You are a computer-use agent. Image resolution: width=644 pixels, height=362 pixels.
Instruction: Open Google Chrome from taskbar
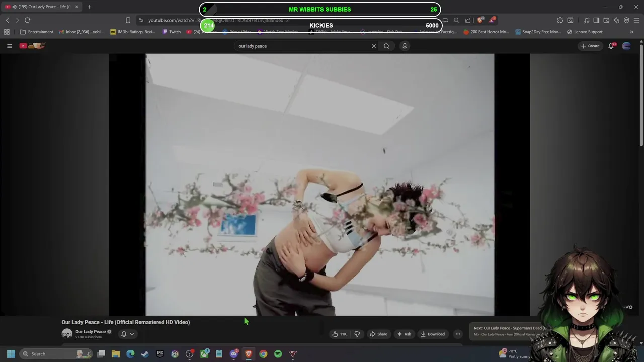click(x=263, y=354)
